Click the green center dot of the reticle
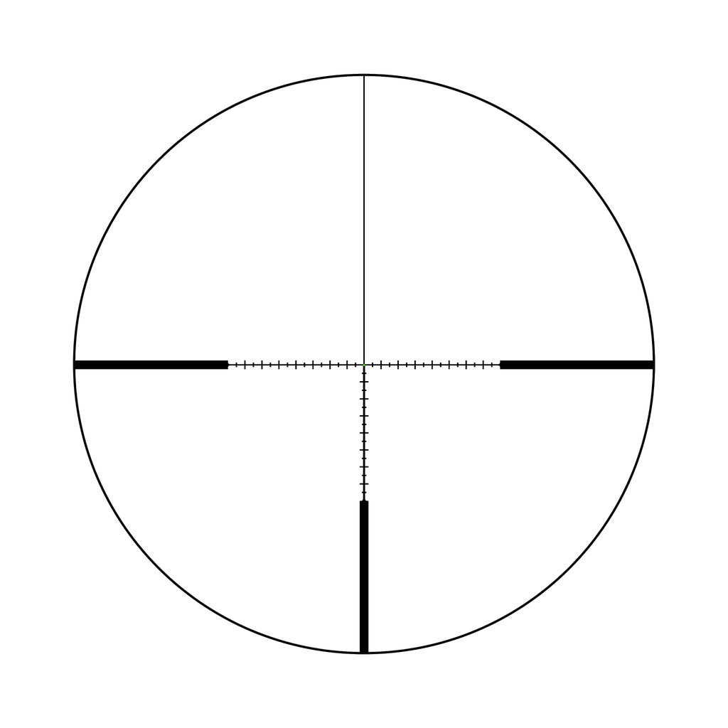 (364, 365)
